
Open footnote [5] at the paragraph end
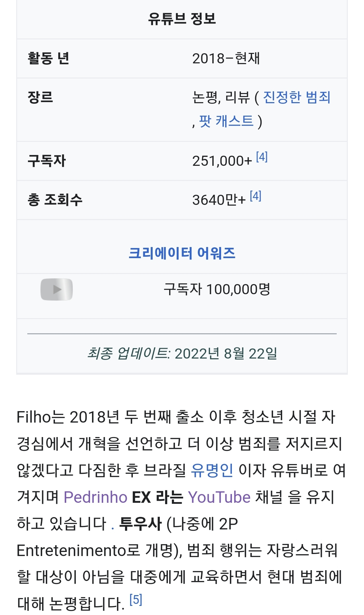136,600
